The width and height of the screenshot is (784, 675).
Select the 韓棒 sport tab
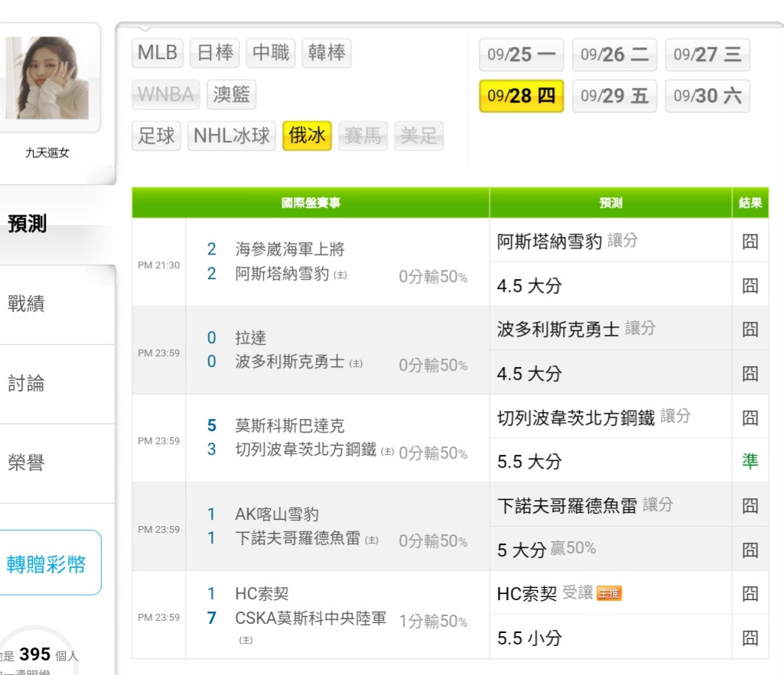[x=327, y=53]
